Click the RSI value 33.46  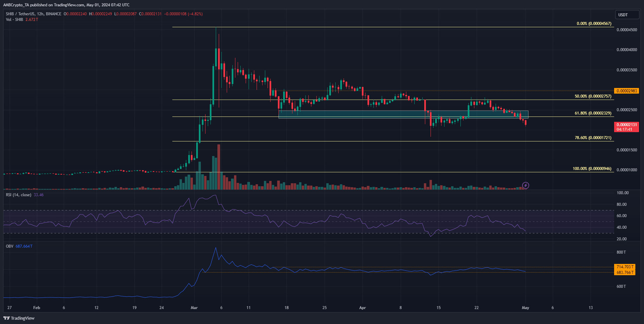[x=39, y=195]
